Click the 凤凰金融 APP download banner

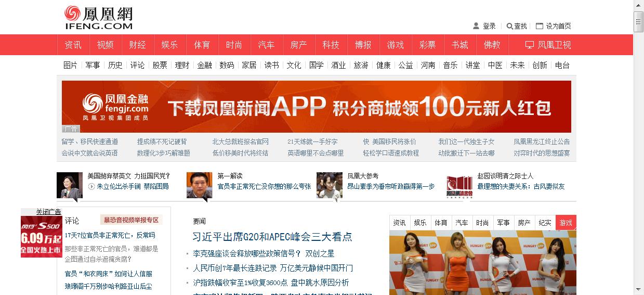[316, 107]
